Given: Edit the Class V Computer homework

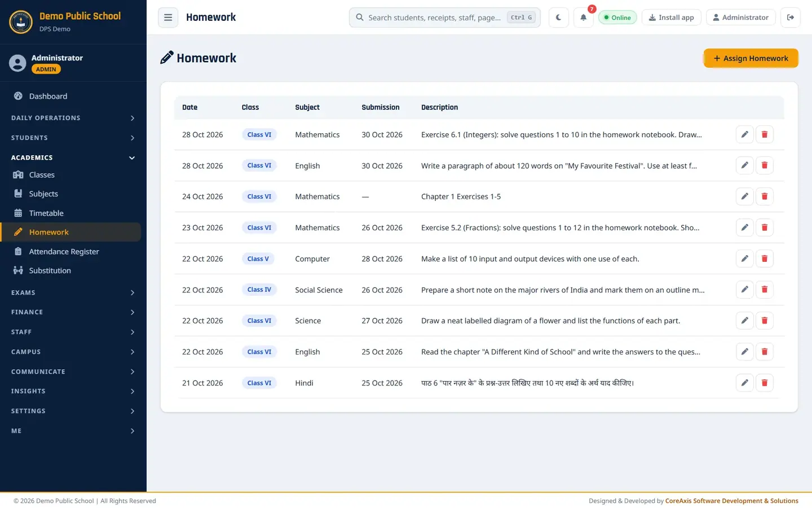Looking at the screenshot, I should pyautogui.click(x=745, y=259).
